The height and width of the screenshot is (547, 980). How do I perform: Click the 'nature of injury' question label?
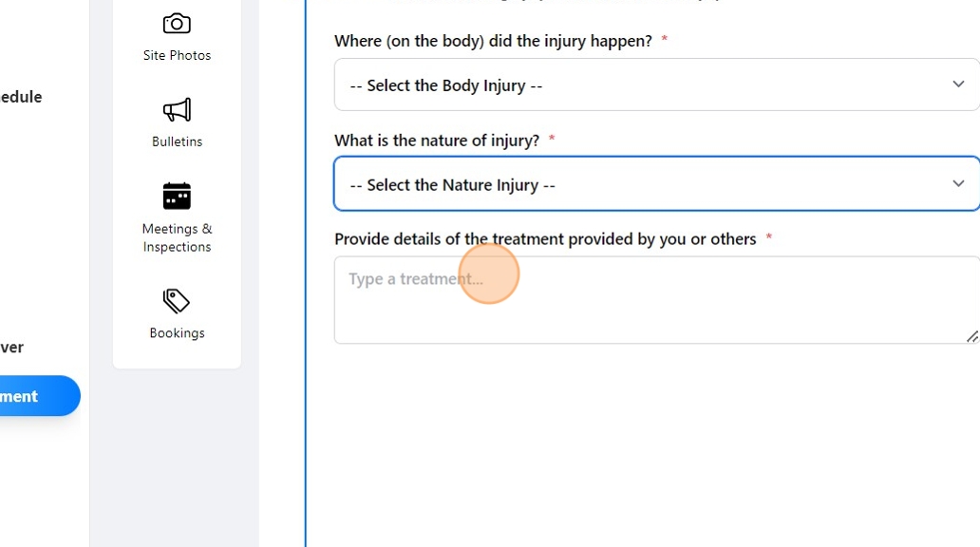pos(436,141)
